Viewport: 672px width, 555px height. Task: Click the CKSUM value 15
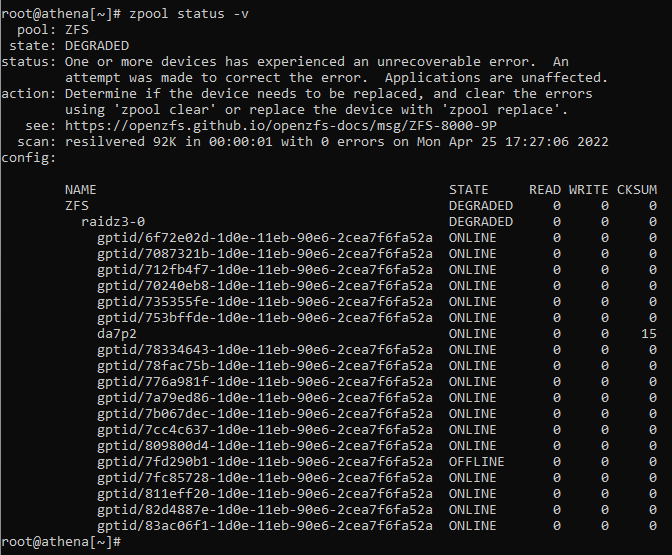tap(648, 334)
